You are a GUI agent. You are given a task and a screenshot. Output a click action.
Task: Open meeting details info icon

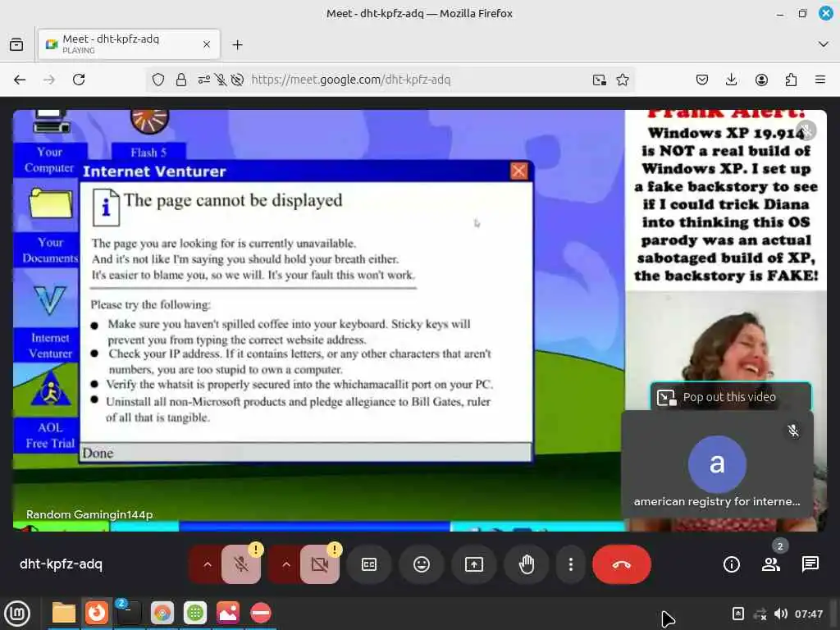tap(731, 564)
